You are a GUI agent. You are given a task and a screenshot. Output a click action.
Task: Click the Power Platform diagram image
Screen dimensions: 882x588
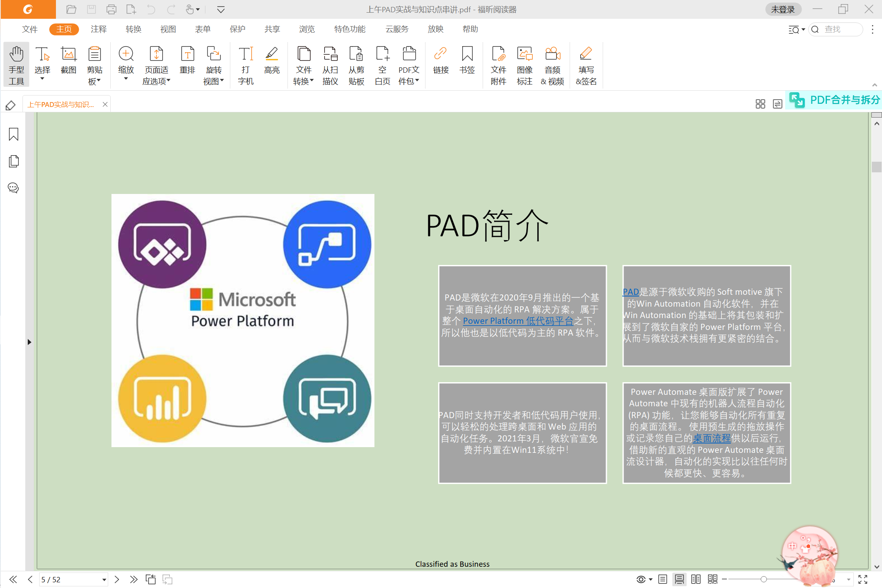click(x=243, y=321)
